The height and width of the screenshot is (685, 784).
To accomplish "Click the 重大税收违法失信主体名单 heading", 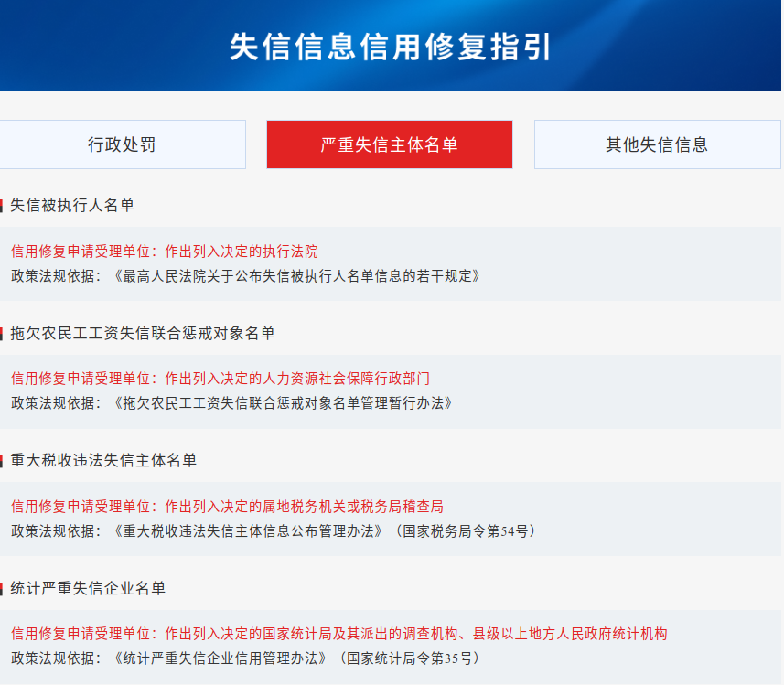I will point(103,460).
